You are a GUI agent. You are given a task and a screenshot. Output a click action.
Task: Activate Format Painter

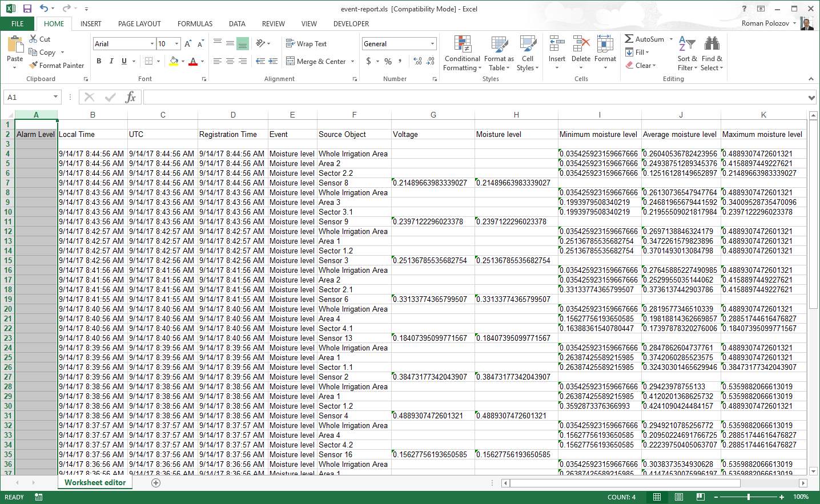point(57,65)
